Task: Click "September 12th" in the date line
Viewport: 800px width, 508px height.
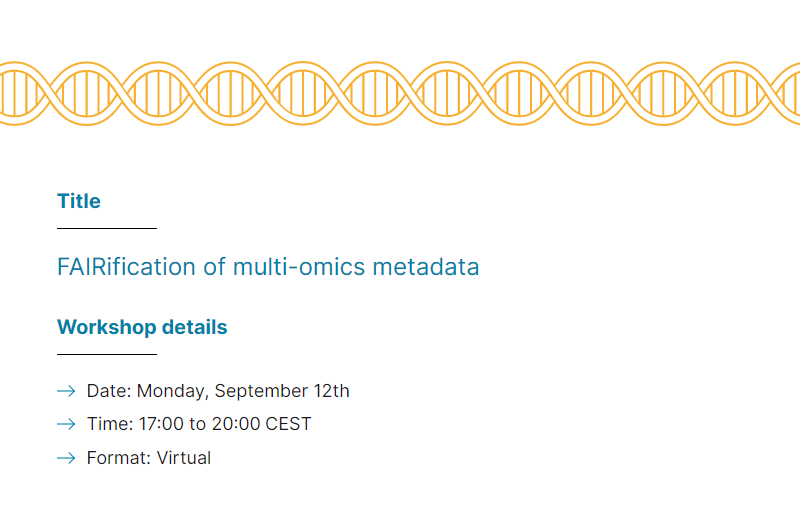Action: point(282,391)
